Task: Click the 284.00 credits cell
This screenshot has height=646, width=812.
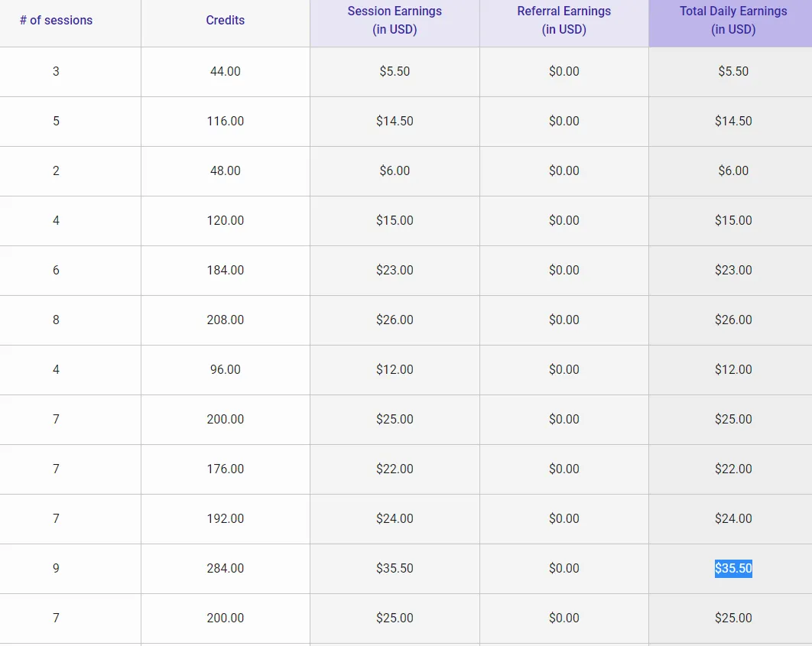Action: point(226,568)
